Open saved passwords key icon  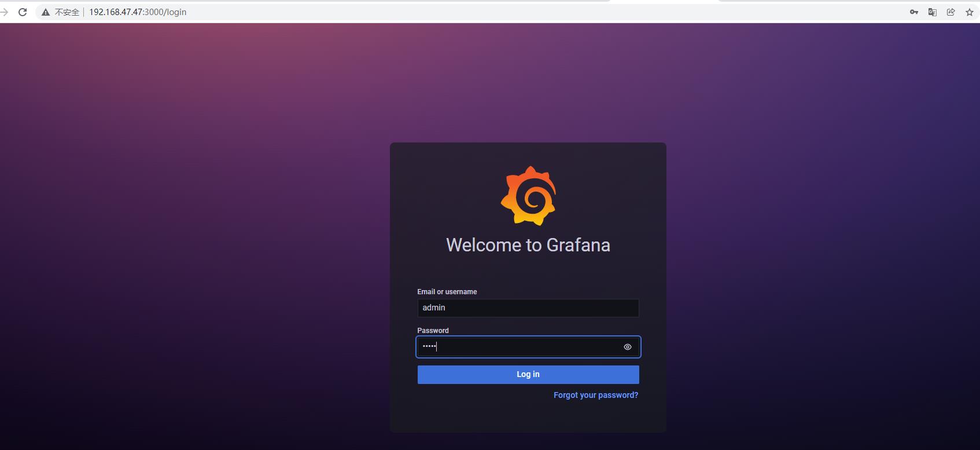coord(914,12)
